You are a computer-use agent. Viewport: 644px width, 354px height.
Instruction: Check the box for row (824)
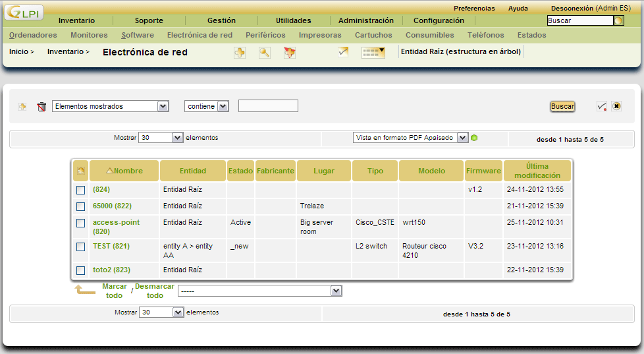(x=81, y=190)
